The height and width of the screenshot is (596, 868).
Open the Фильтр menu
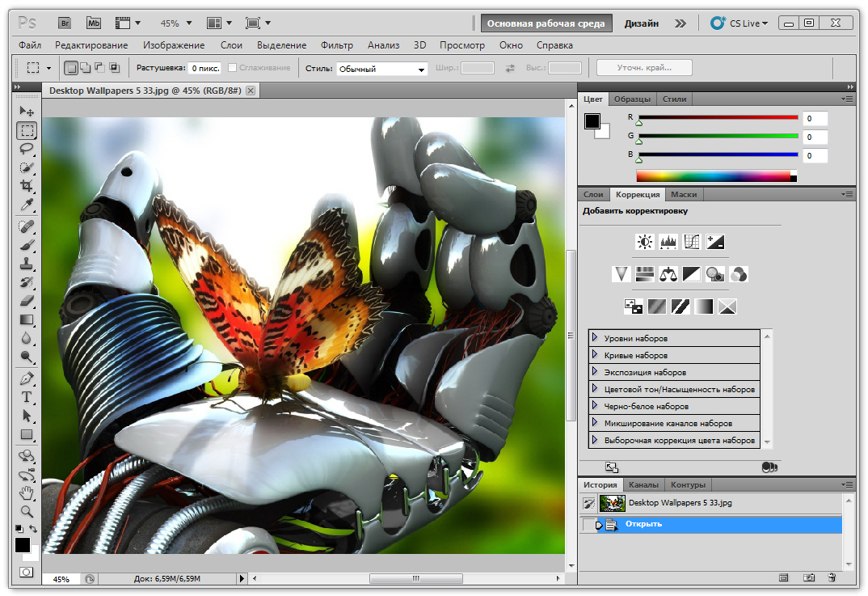[x=336, y=45]
